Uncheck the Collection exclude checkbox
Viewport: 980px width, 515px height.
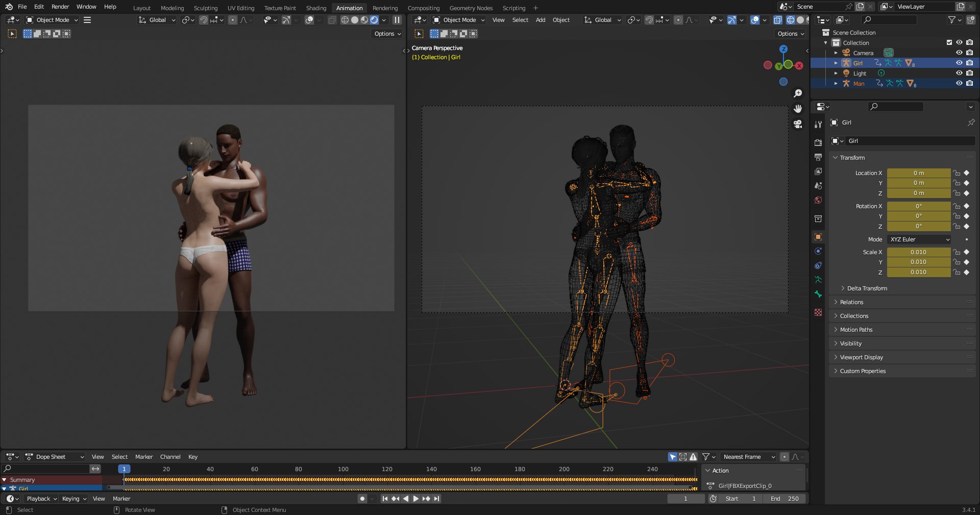pos(949,42)
